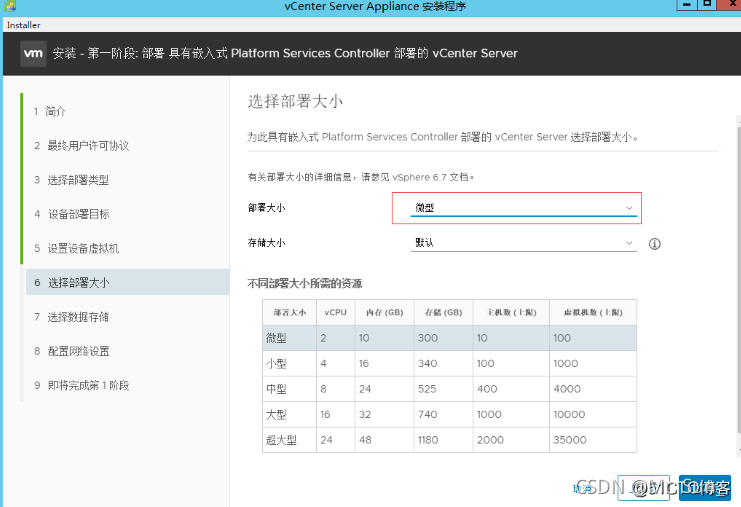741x507 pixels.
Task: Click memory value 24 in 中型 row
Action: (x=365, y=389)
